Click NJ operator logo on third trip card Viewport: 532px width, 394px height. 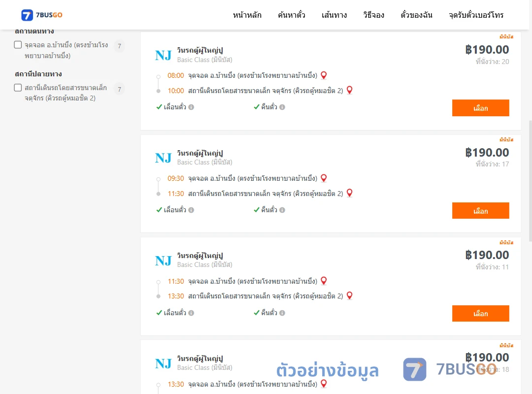pyautogui.click(x=163, y=261)
